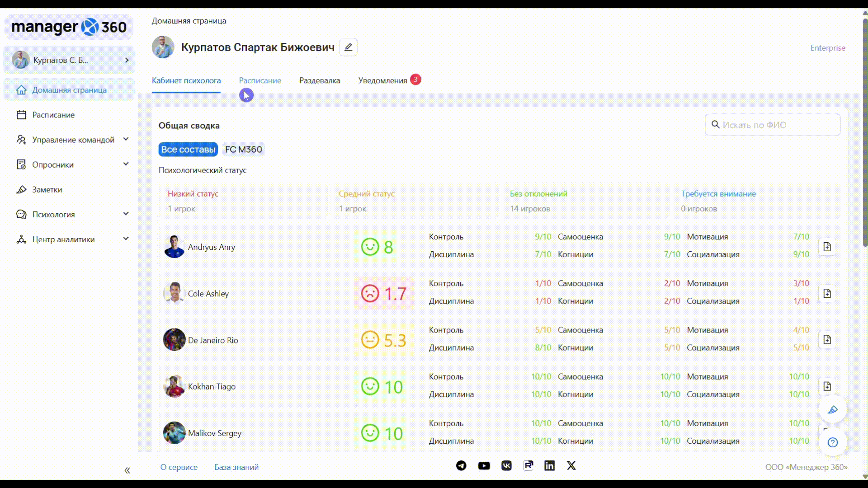Select the 'Все составы' filter chip
Screen dimensions: 868x488
(188, 150)
